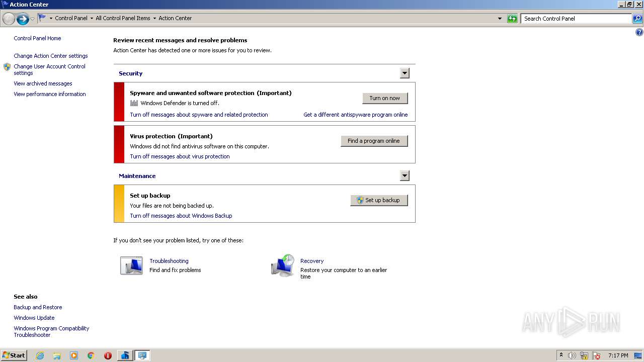Open the recent pages history dropdown
Viewport: 644px width, 362px height.
point(33,19)
